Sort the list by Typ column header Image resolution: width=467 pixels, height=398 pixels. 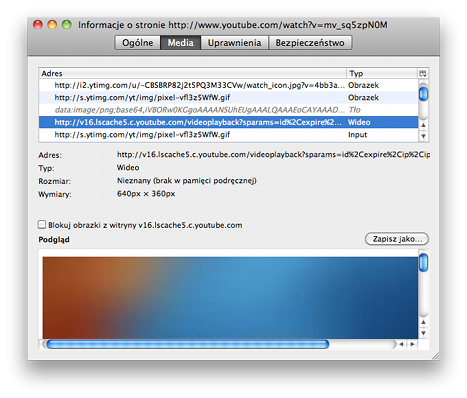pyautogui.click(x=382, y=73)
